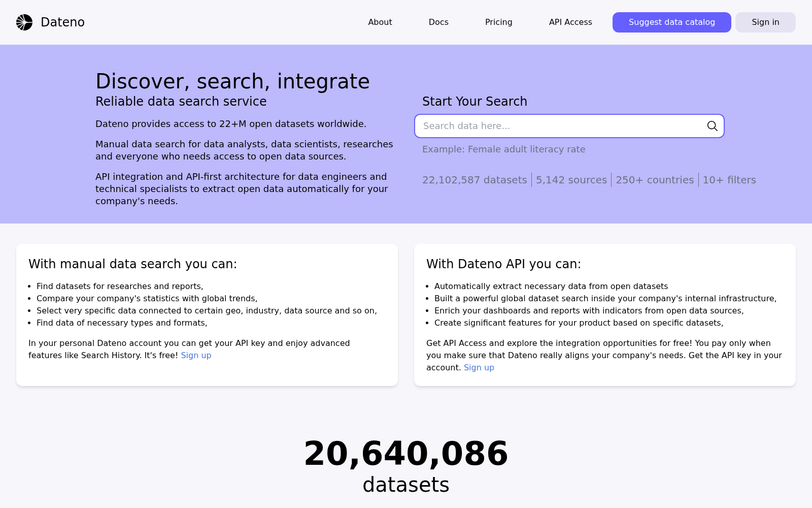The image size is (812, 508).
Task: Open the Docs menu item
Action: pos(438,22)
